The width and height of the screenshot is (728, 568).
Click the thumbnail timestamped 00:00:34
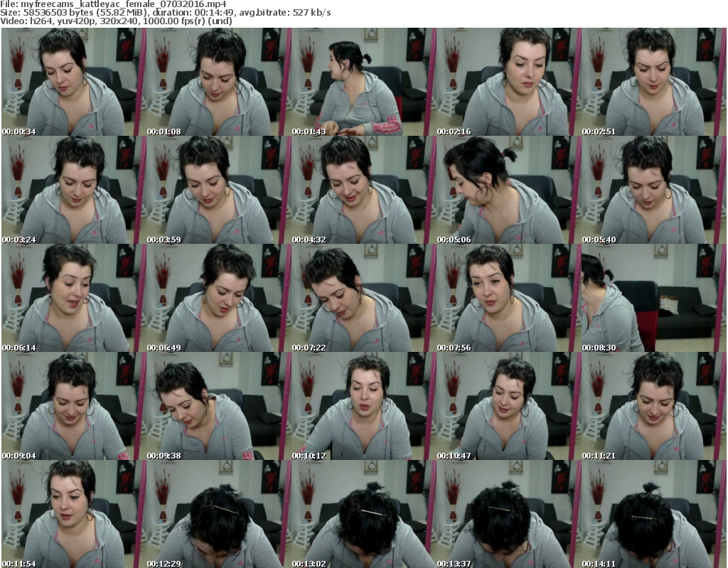tap(73, 82)
